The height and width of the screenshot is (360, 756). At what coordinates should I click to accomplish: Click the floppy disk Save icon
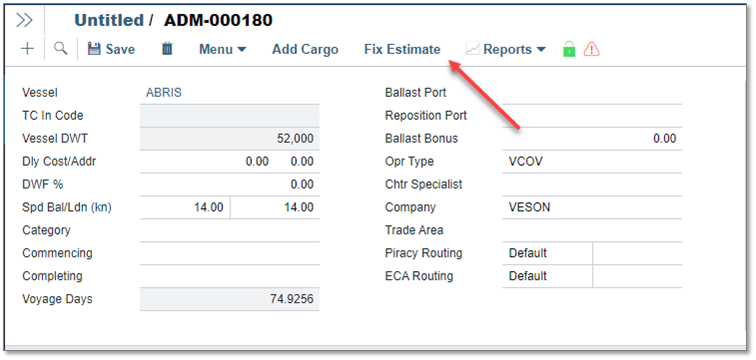pyautogui.click(x=94, y=49)
